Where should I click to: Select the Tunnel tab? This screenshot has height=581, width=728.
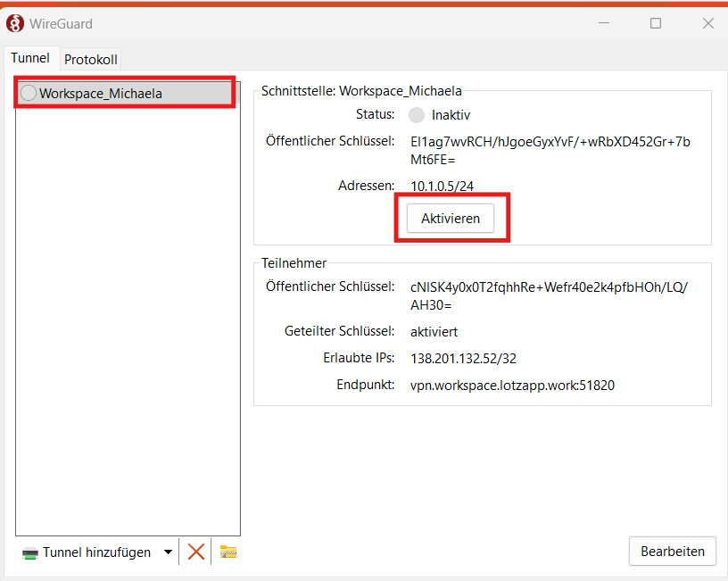coord(30,58)
